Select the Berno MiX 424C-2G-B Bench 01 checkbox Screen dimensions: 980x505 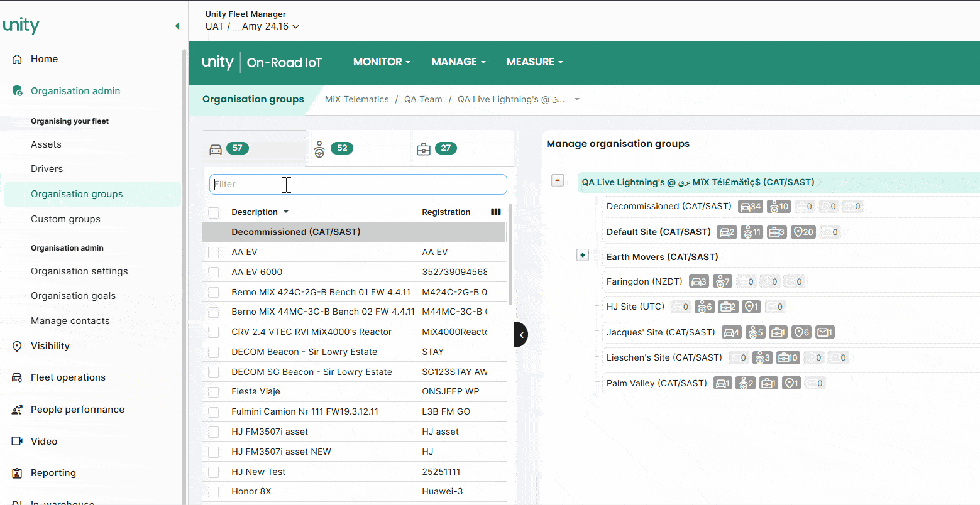point(214,293)
